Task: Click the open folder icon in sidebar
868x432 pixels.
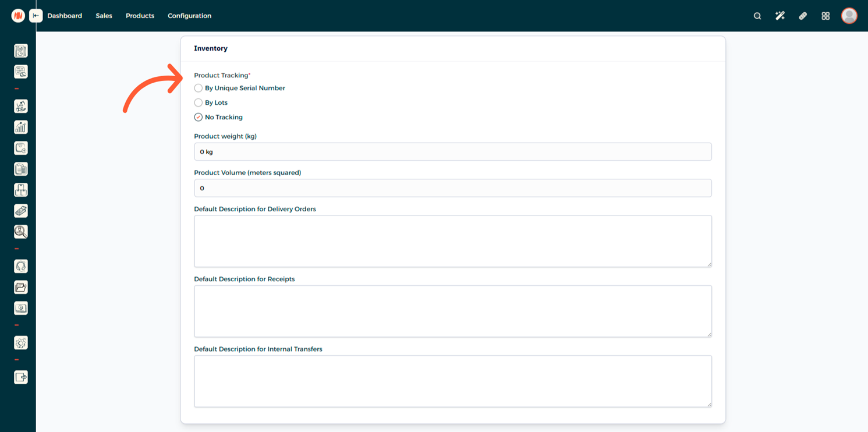Action: click(x=21, y=287)
